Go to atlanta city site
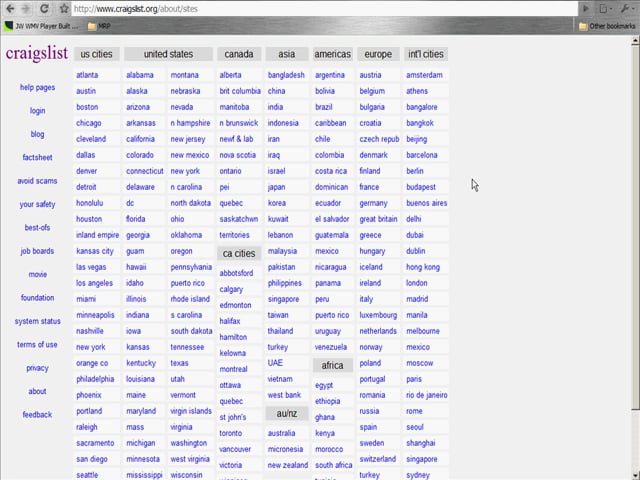Image resolution: width=640 pixels, height=480 pixels. tap(87, 75)
